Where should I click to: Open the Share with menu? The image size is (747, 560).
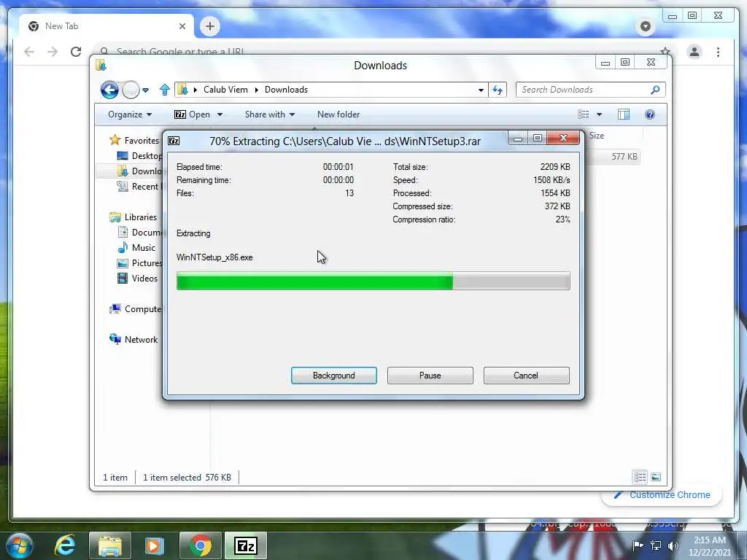pos(270,114)
